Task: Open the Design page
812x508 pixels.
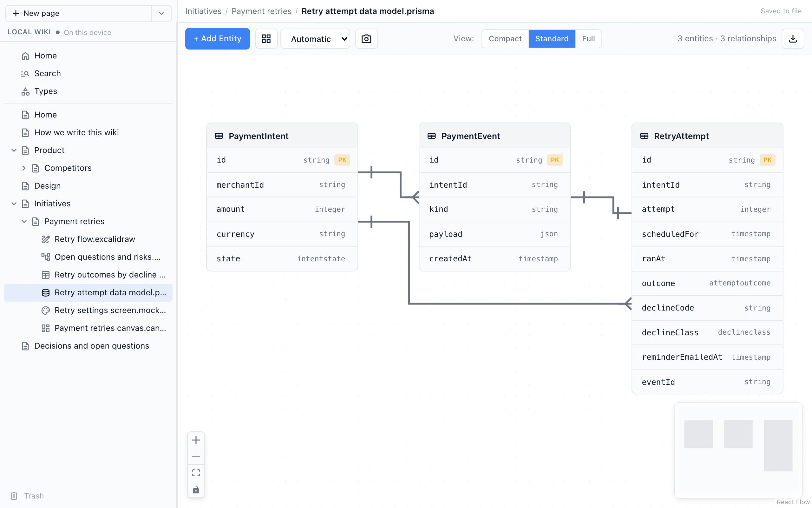Action: pyautogui.click(x=88, y=186)
